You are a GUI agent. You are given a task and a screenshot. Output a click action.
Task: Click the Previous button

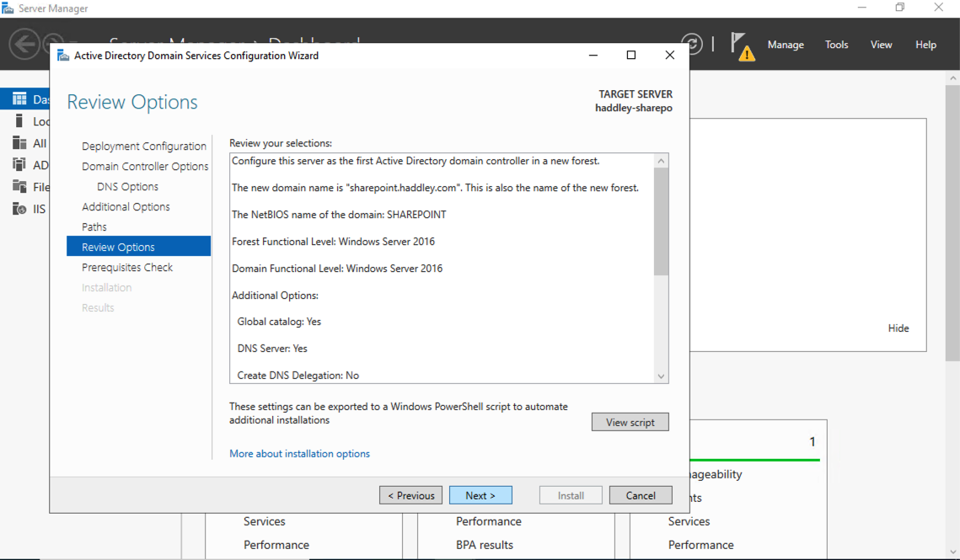pos(410,495)
